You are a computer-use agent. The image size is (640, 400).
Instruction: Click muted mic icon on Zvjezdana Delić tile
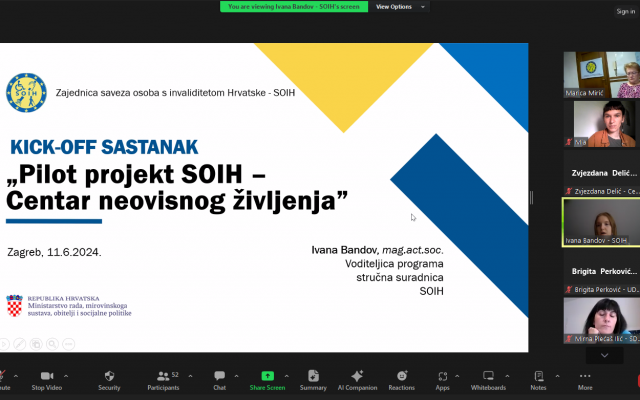point(569,191)
